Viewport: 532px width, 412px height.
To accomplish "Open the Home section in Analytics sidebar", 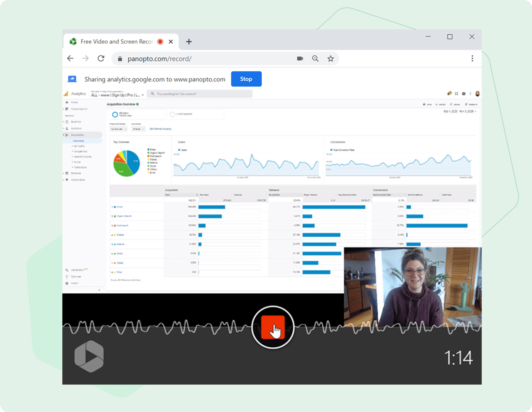I will (74, 102).
